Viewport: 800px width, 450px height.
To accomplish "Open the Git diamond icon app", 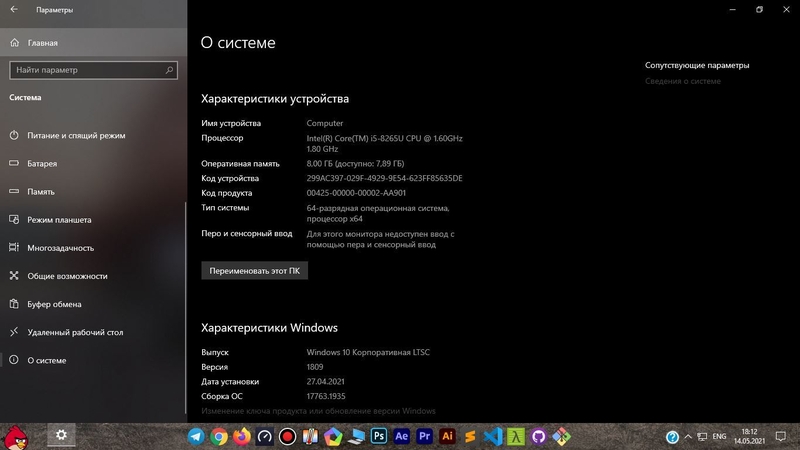I will click(x=561, y=436).
